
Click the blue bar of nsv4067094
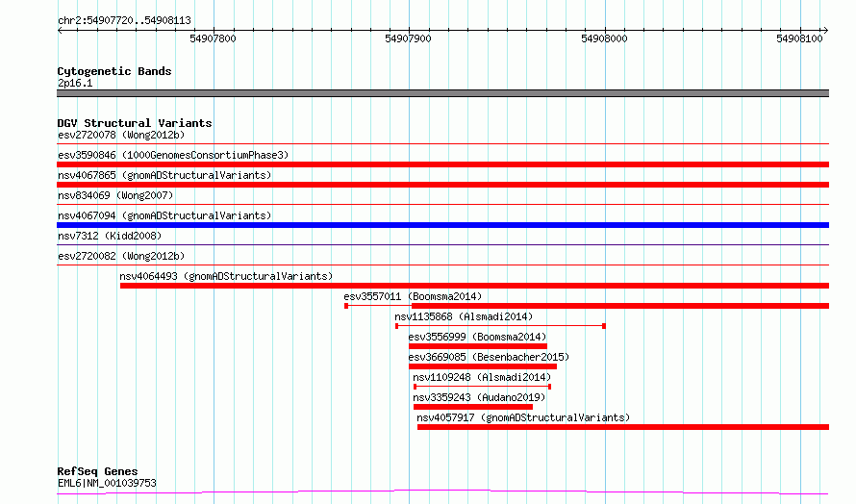(442, 225)
